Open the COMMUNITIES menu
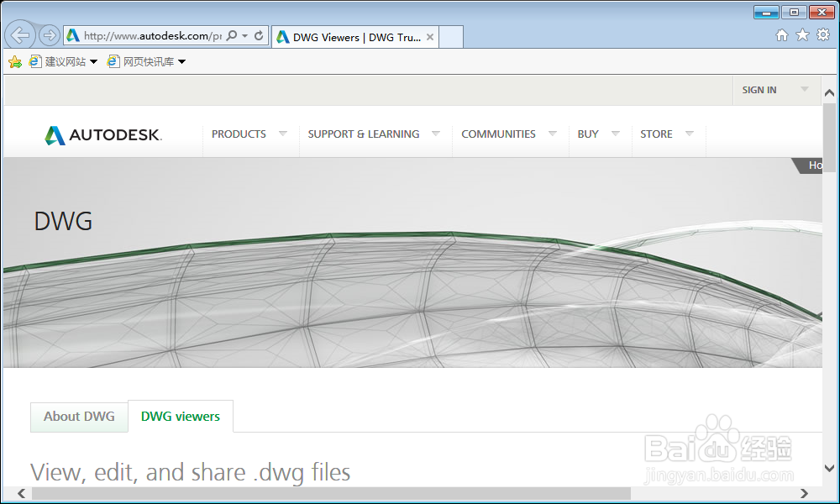840x504 pixels. [x=498, y=134]
